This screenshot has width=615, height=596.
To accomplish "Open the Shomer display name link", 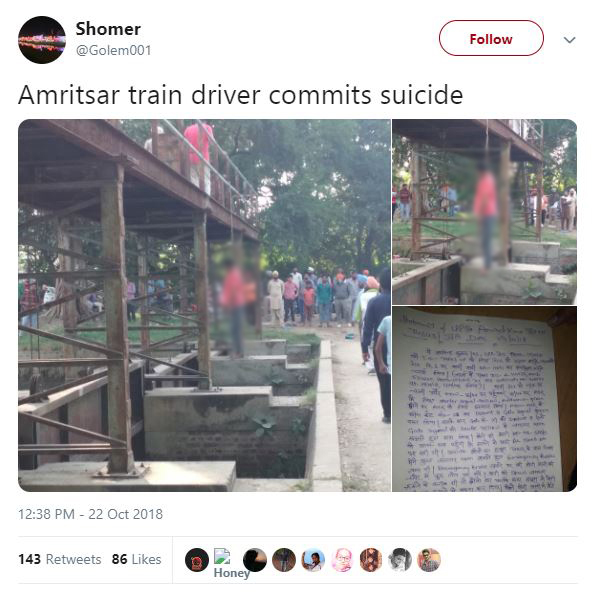I will click(108, 29).
